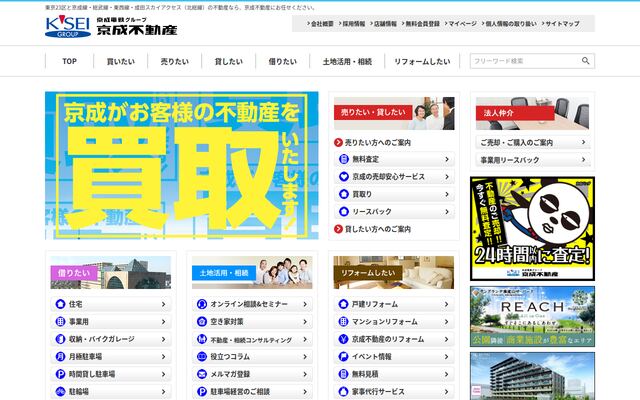Click the 住宅 house icon
Image resolution: width=640 pixels, height=400 pixels.
[60, 304]
